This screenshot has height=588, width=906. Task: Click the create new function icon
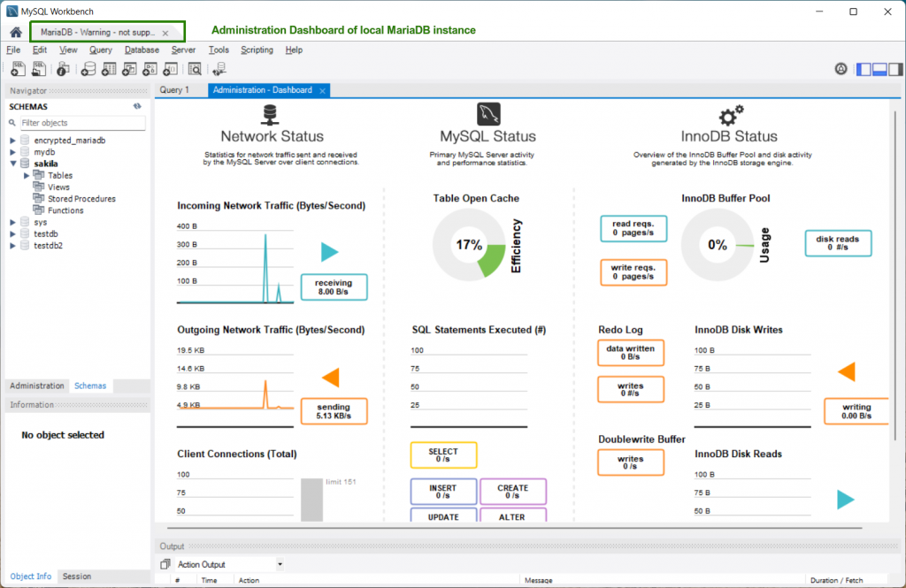pyautogui.click(x=171, y=69)
